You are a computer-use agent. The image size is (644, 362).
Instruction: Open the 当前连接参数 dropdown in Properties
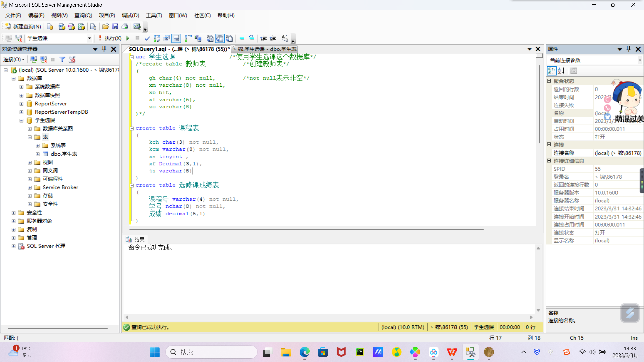point(640,60)
